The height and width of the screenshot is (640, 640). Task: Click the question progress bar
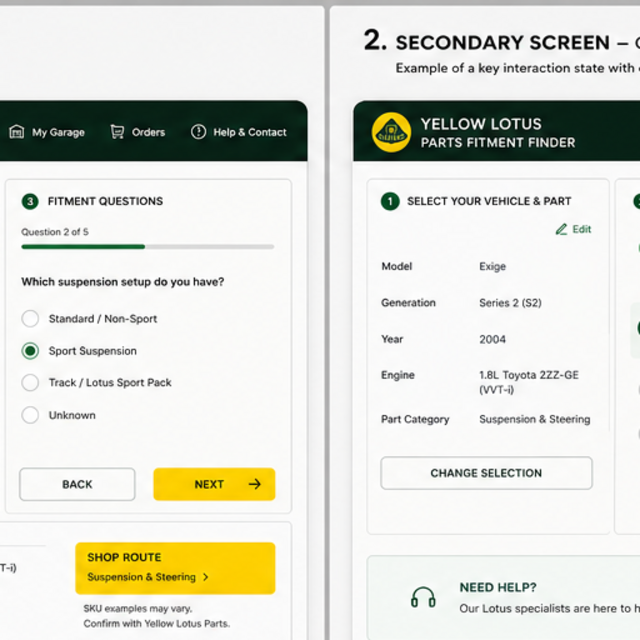[148, 247]
